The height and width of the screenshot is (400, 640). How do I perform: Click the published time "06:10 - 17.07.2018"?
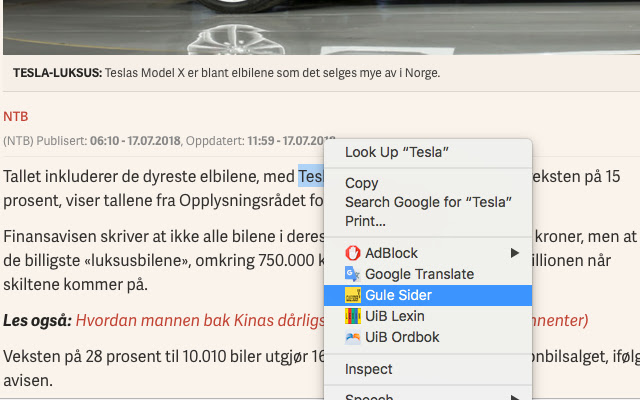pos(135,141)
